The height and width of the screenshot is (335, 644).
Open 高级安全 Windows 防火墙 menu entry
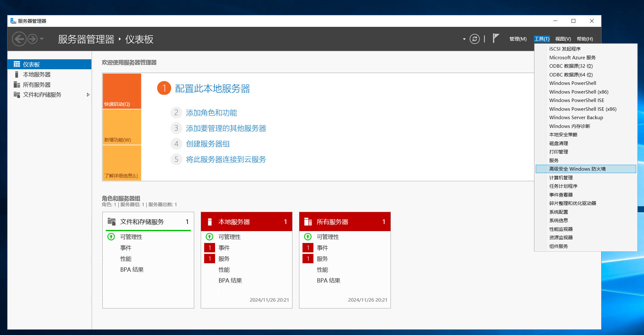586,169
